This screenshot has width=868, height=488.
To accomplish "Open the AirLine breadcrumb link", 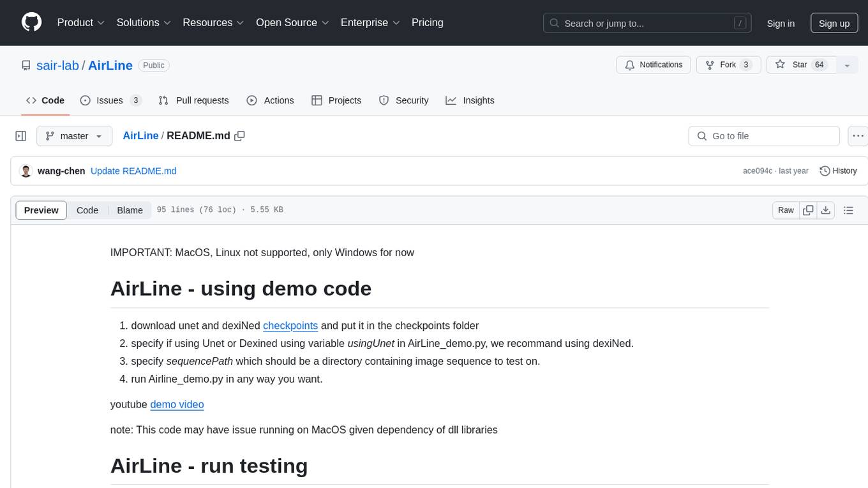I will [140, 135].
